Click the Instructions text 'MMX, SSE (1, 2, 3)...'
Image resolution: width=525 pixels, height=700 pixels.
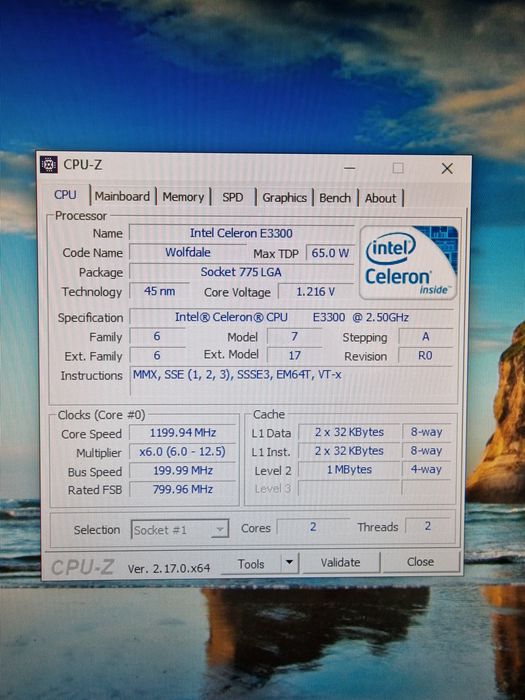coord(237,375)
